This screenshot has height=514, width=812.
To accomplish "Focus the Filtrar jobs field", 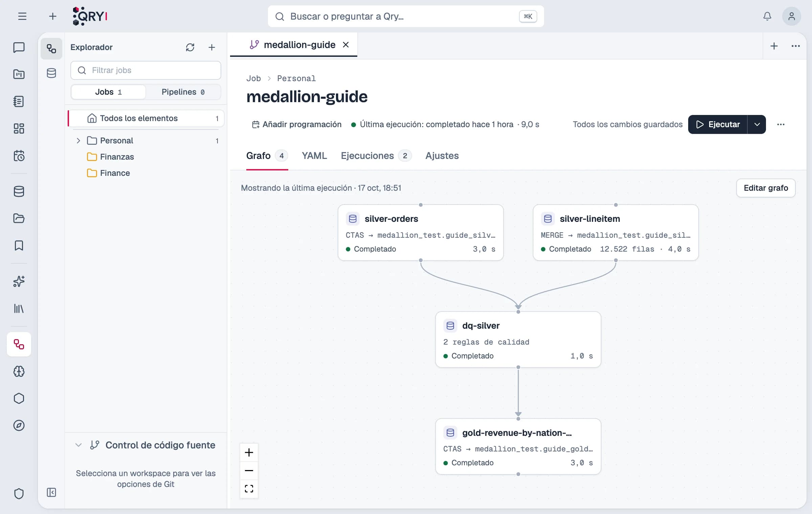I will tap(146, 70).
